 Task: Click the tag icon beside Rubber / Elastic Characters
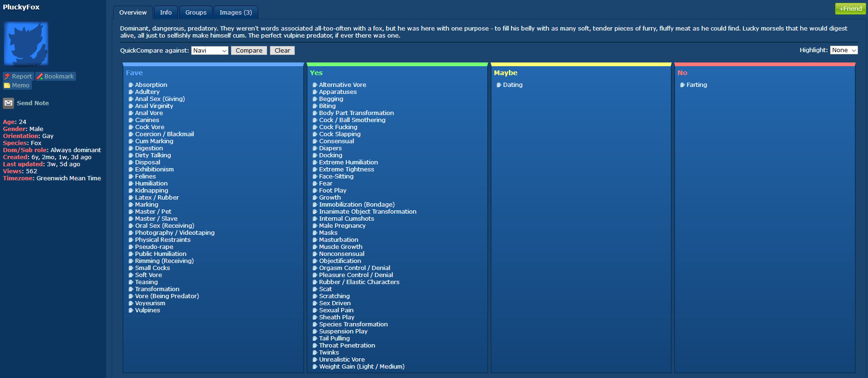(x=315, y=282)
